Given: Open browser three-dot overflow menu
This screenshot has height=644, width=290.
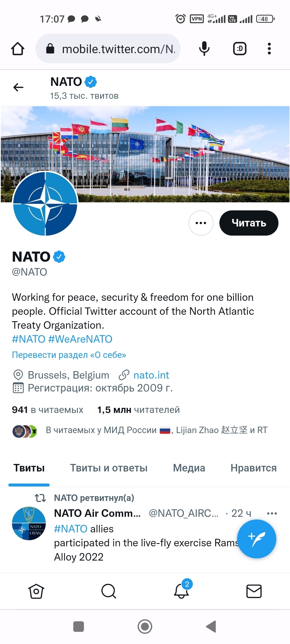Looking at the screenshot, I should (269, 49).
